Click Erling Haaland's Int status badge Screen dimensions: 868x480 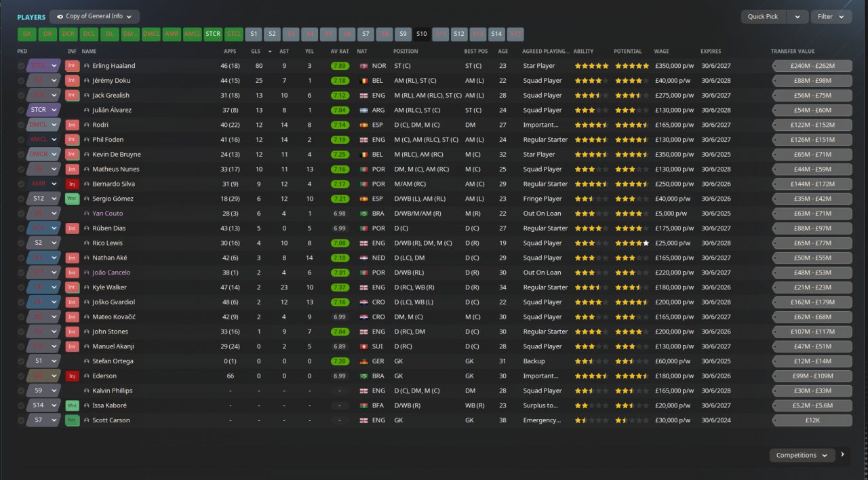click(x=72, y=66)
